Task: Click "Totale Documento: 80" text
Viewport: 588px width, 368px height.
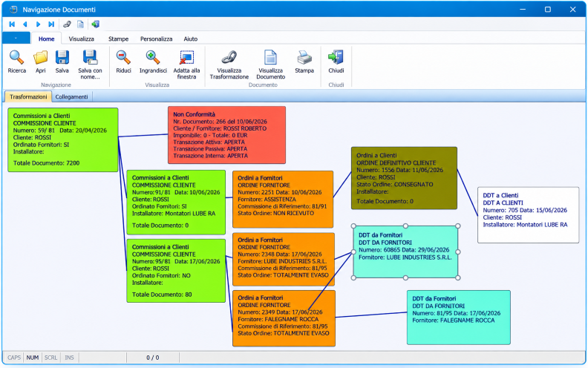Action: coord(162,295)
